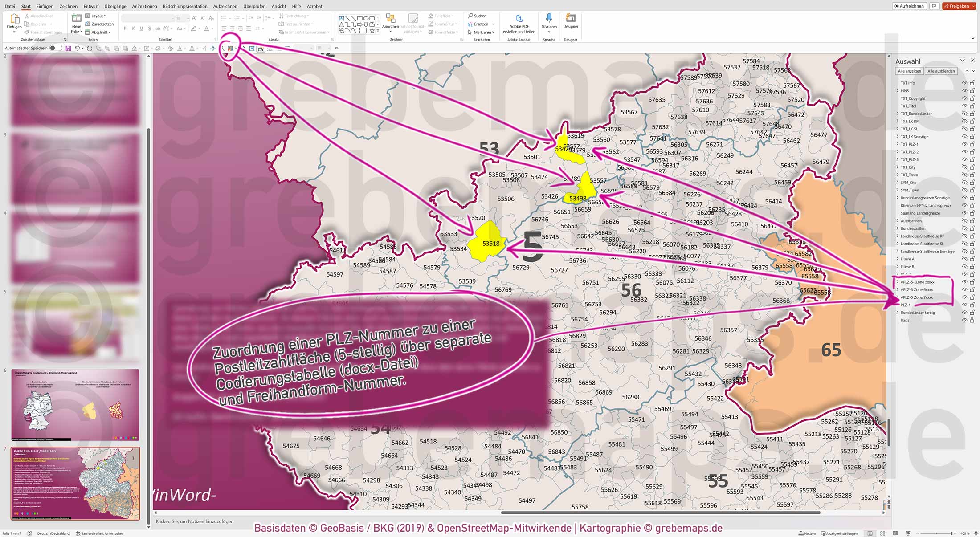The image size is (980, 537).
Task: Switch to the Ansicht ribbon tab
Action: coord(278,6)
